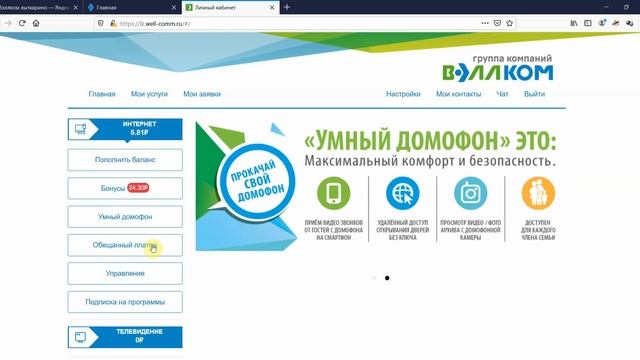
Task: Expand the Телевидение 0₽ service header
Action: (125, 337)
